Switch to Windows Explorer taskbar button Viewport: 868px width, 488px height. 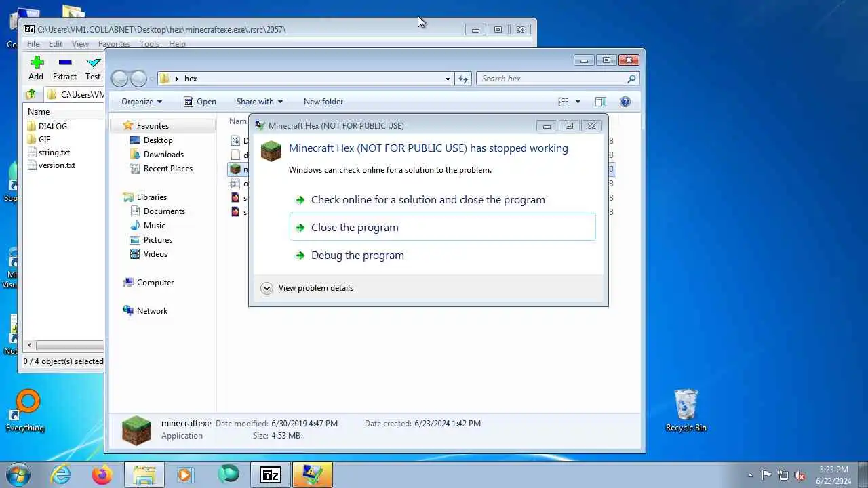144,474
